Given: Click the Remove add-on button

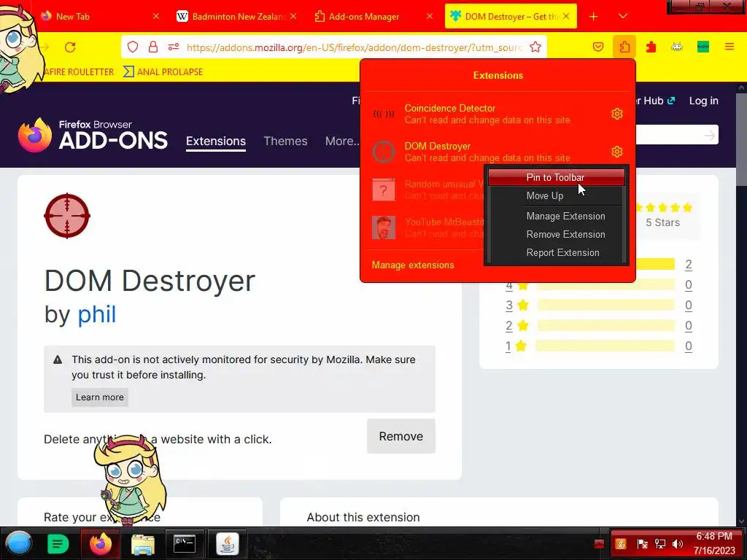Looking at the screenshot, I should [x=401, y=436].
